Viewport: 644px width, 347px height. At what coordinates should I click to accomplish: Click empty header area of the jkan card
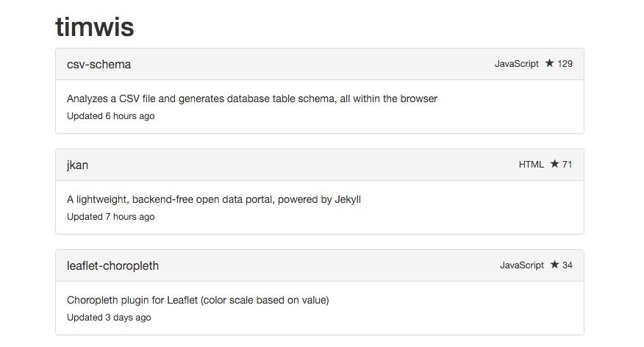coord(294,165)
